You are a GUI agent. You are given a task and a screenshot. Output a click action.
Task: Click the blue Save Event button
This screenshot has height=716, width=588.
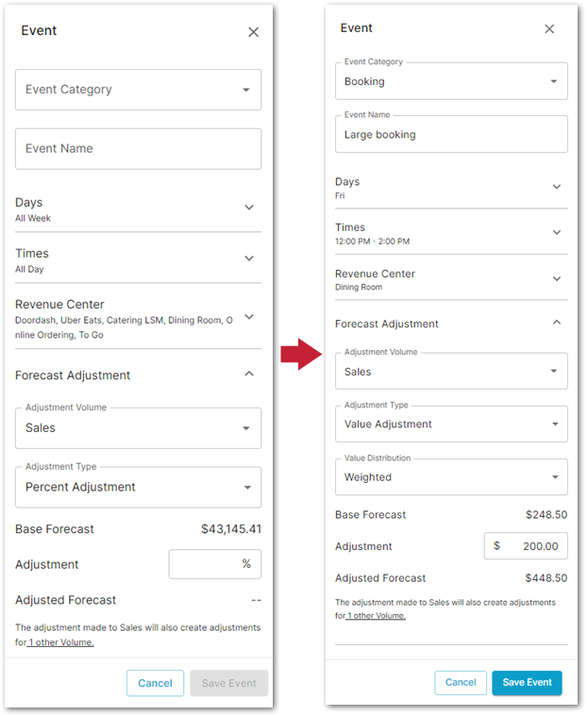tap(527, 683)
